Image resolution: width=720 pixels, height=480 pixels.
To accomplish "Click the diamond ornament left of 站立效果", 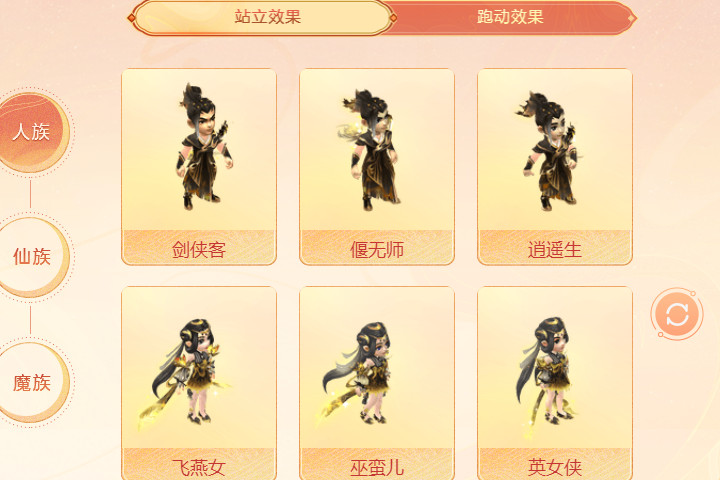I will point(131,18).
